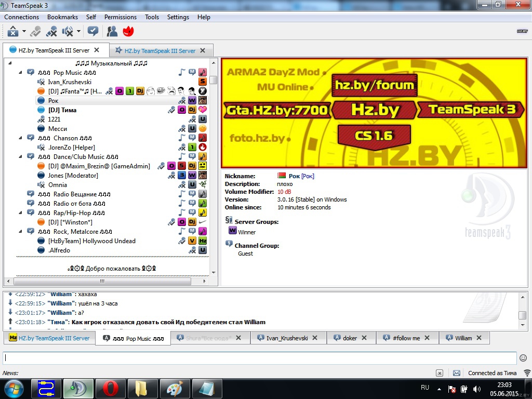Click the Dj badge on the [DJ] Тима row
Viewport: 532px width, 399px height.
[x=192, y=110]
